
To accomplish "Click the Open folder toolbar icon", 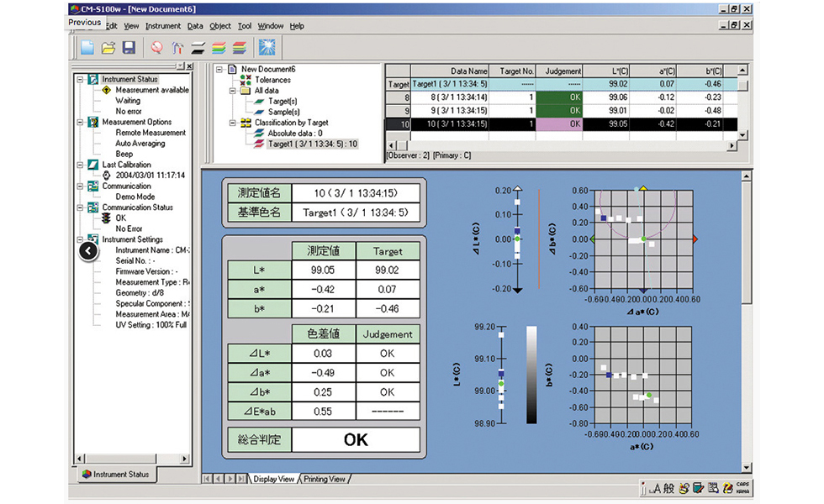I will pos(108,48).
